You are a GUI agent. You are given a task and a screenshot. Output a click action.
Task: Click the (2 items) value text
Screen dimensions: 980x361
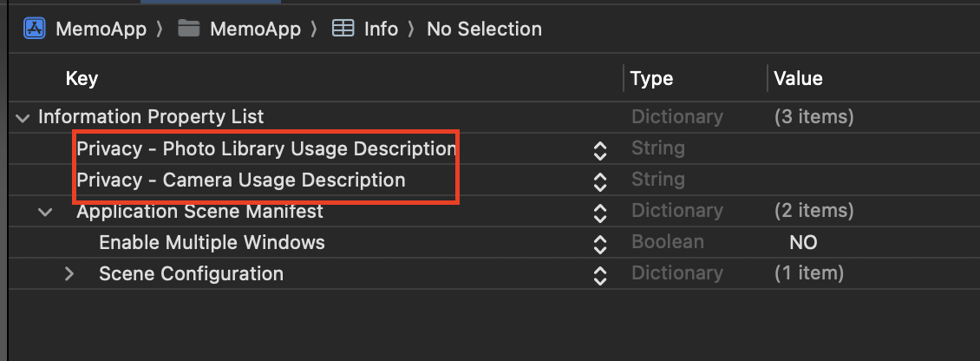(813, 211)
